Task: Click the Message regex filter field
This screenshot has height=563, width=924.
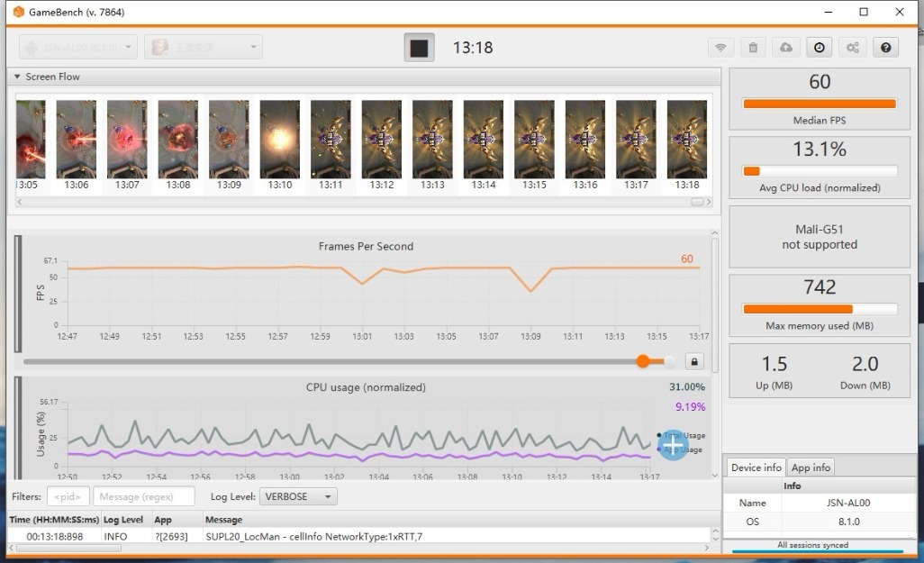Action: point(144,496)
